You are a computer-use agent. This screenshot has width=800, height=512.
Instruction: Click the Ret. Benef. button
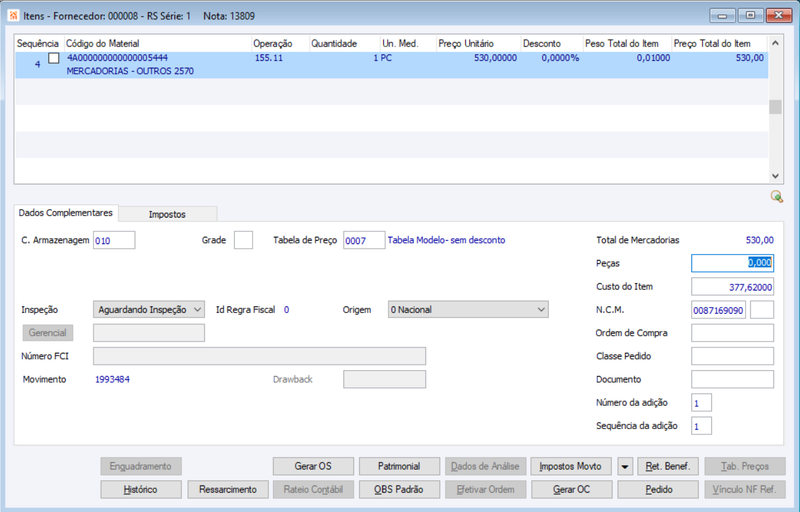click(x=668, y=466)
